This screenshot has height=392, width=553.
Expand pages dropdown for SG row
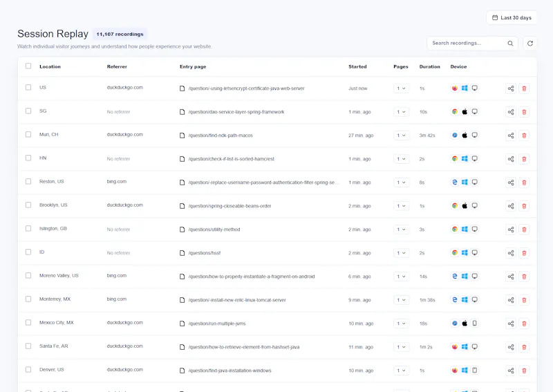[x=402, y=112]
